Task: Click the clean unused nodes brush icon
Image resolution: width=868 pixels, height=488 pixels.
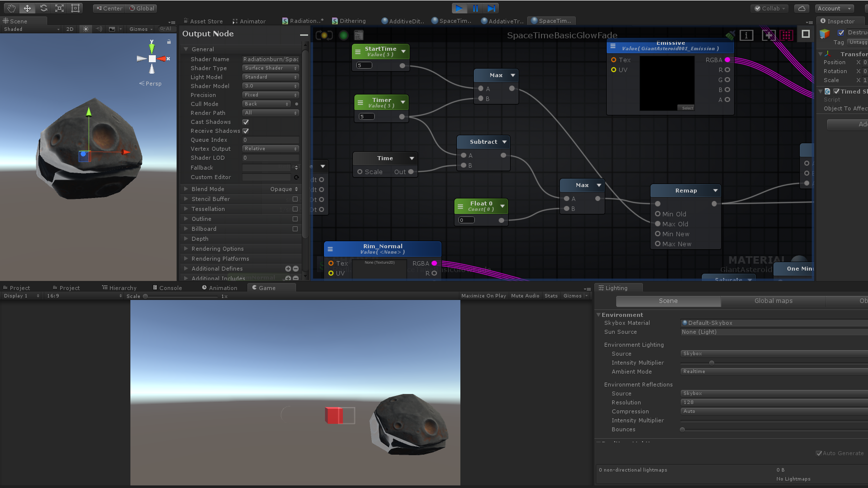Action: pyautogui.click(x=730, y=35)
